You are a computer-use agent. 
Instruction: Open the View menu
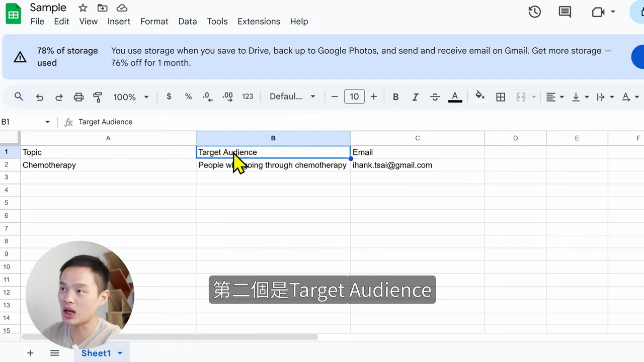pyautogui.click(x=88, y=21)
